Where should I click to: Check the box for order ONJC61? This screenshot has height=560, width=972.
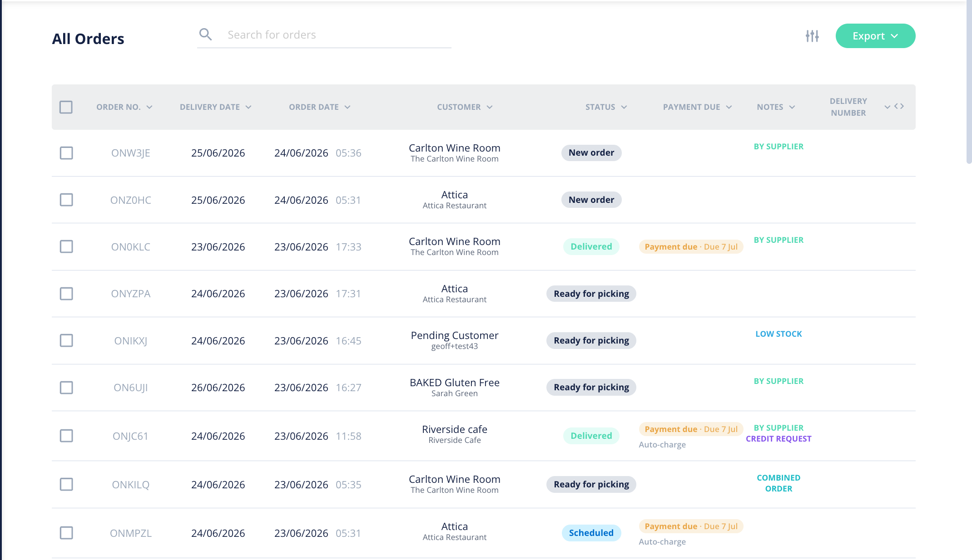click(x=66, y=436)
